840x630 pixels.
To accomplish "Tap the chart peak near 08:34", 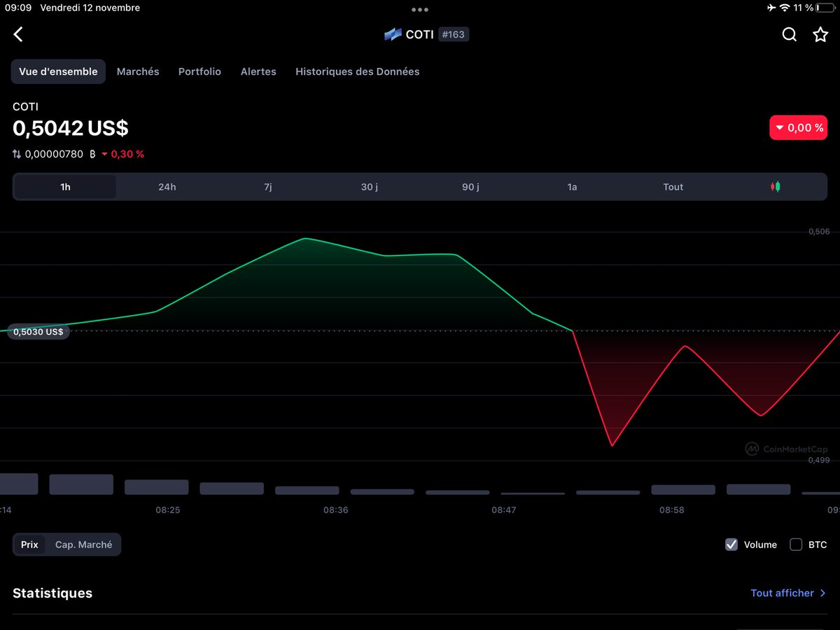I will [305, 239].
